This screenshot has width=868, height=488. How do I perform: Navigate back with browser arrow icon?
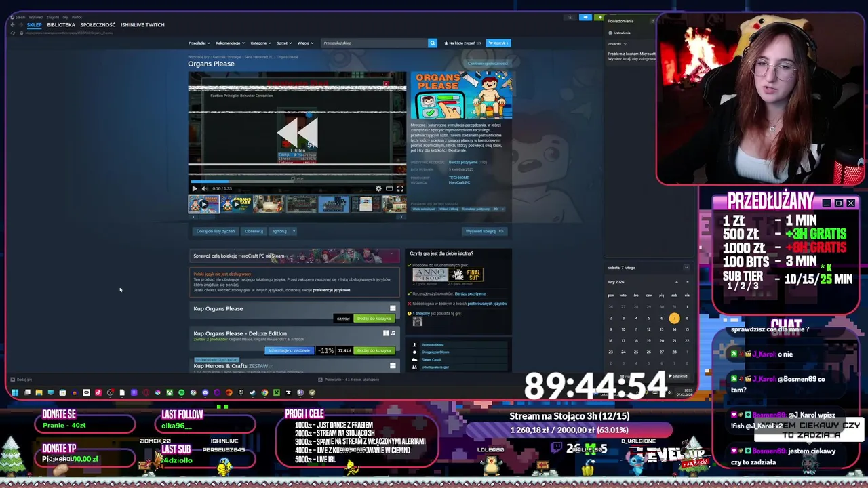pos(12,24)
